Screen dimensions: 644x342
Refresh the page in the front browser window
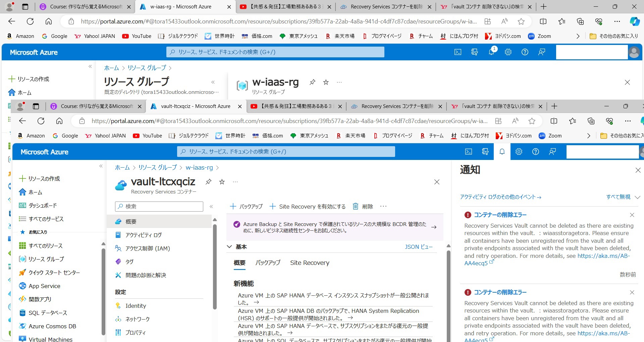[x=41, y=121]
